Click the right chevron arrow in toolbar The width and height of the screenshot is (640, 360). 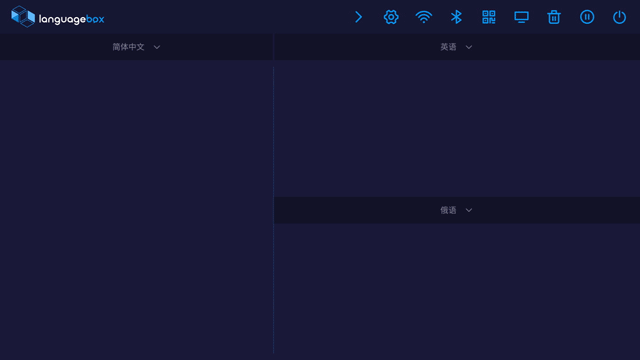click(x=358, y=17)
